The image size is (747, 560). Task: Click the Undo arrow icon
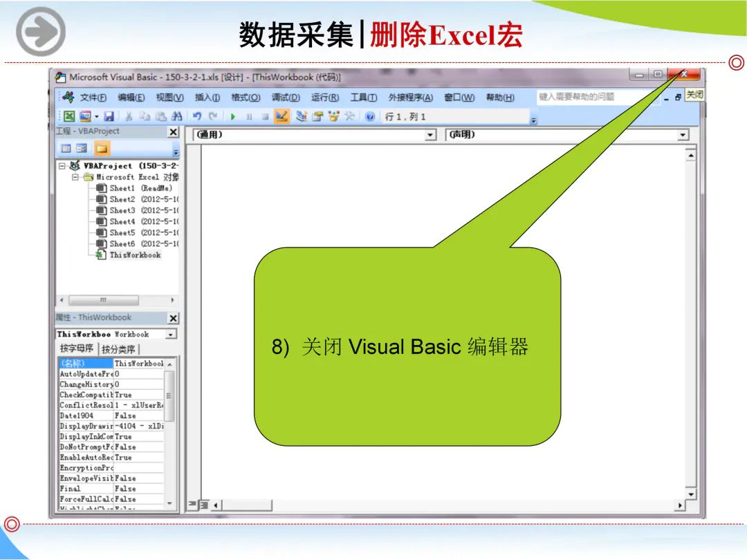[x=197, y=116]
